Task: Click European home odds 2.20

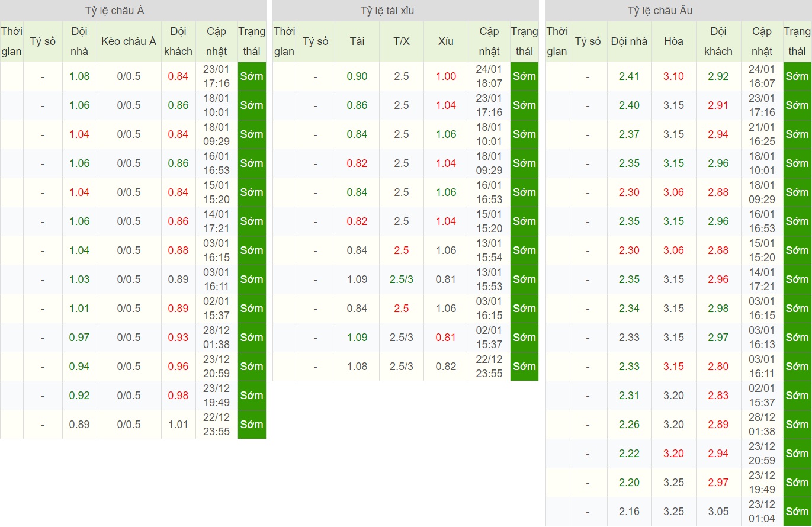Action: click(x=630, y=483)
